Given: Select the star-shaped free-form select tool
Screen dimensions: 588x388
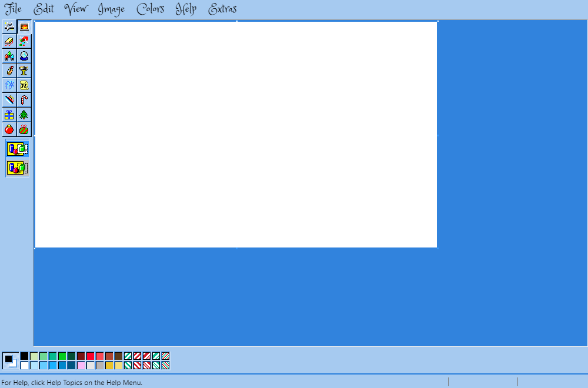Looking at the screenshot, I should pos(9,26).
